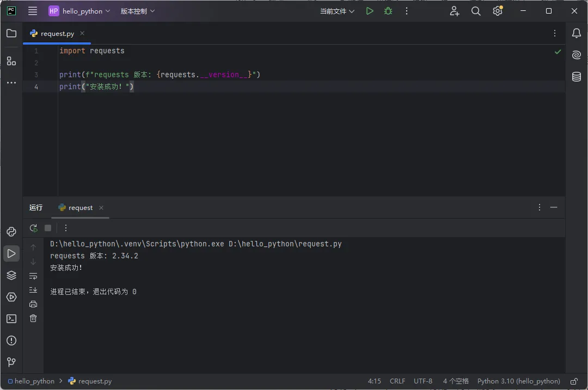Click request.py breadcrumb in status bar

90,381
